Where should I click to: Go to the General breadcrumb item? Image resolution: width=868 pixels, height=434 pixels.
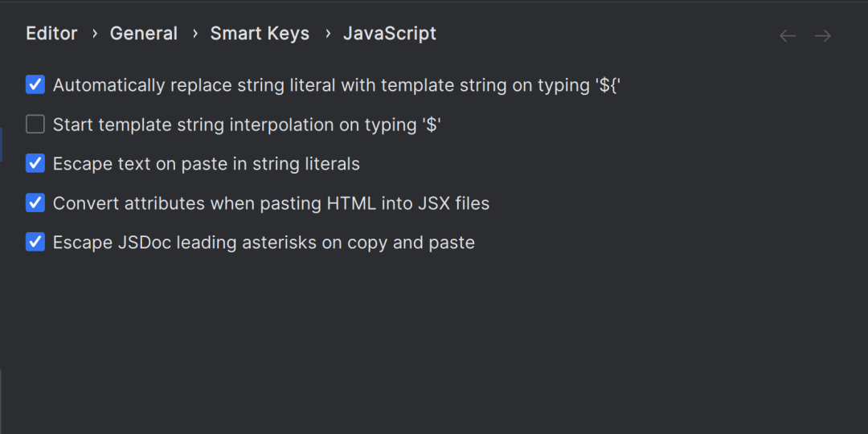(x=144, y=34)
